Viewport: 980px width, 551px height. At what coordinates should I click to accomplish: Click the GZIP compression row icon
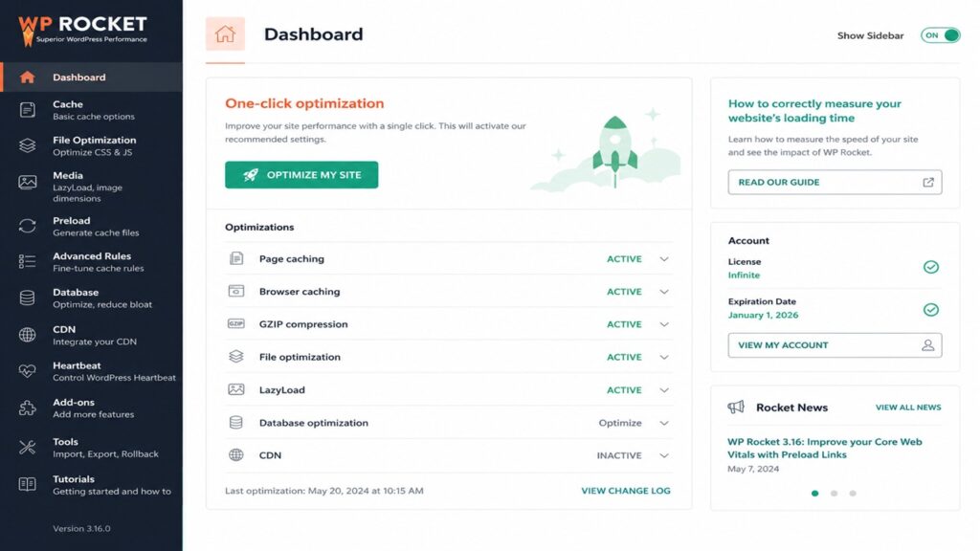236,323
